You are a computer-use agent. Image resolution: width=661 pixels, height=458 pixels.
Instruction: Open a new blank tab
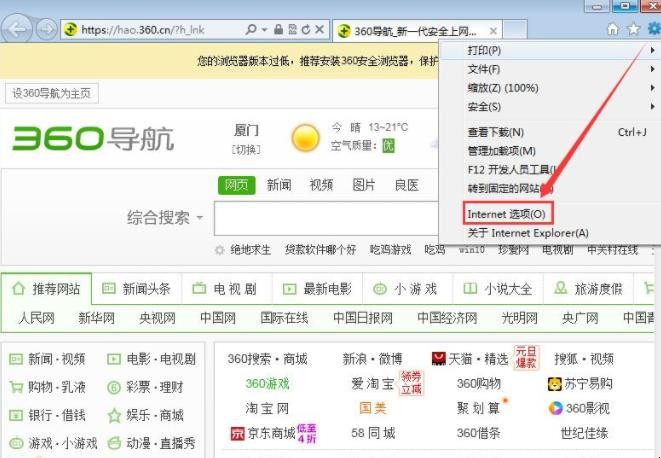point(515,30)
